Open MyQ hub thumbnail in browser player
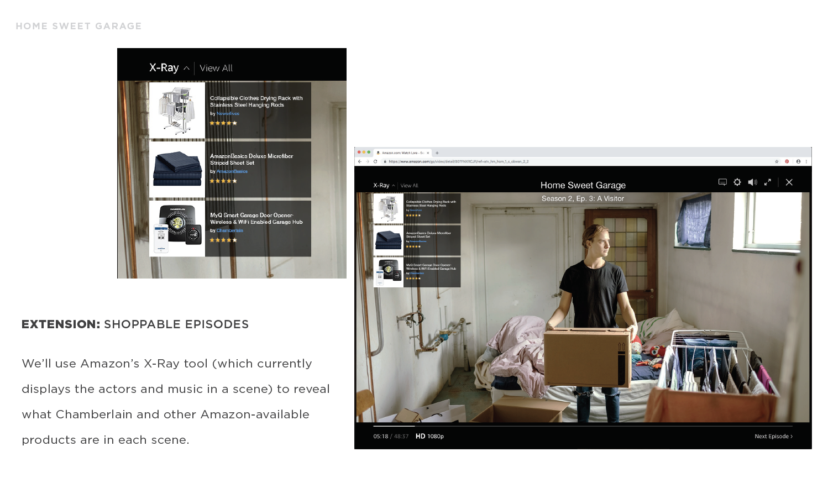828x504 pixels. click(389, 272)
